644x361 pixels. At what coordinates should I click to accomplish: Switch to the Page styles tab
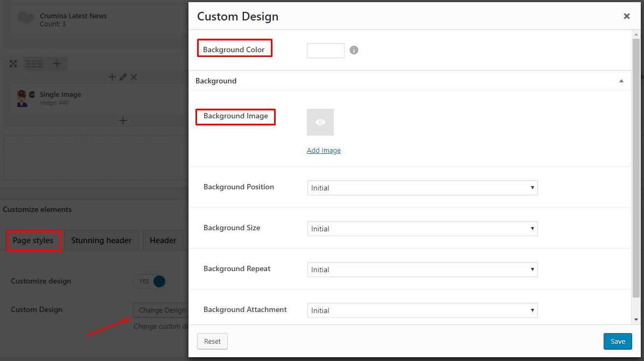(33, 240)
